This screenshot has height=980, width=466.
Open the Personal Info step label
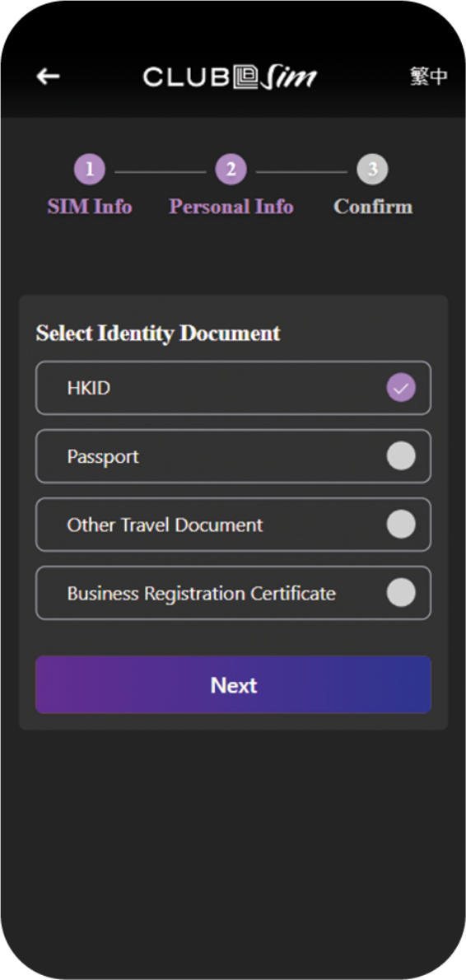(x=231, y=207)
